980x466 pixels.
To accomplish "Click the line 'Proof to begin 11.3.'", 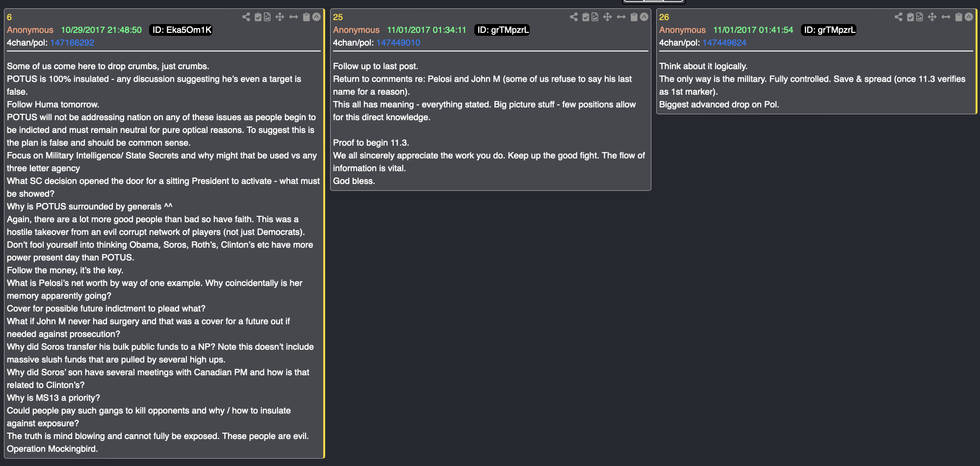I will [x=371, y=143].
